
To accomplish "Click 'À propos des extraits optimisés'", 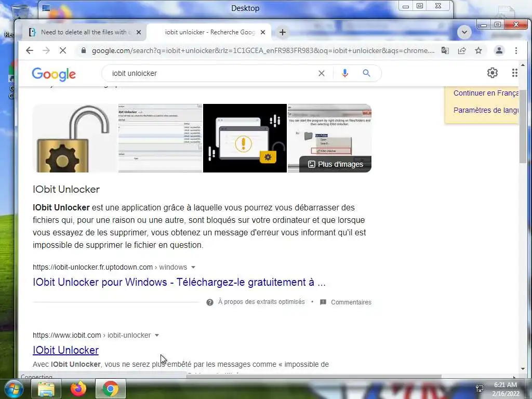I will point(261,302).
